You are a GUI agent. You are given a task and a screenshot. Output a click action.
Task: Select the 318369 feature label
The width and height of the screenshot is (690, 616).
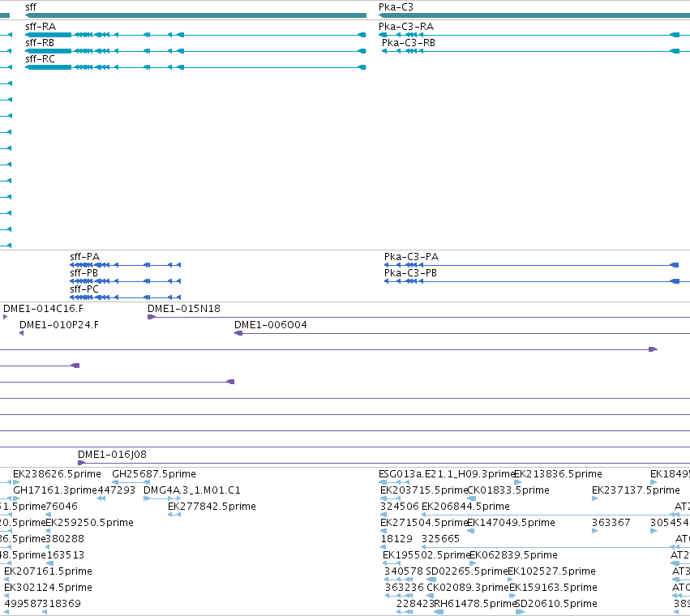tap(62, 604)
